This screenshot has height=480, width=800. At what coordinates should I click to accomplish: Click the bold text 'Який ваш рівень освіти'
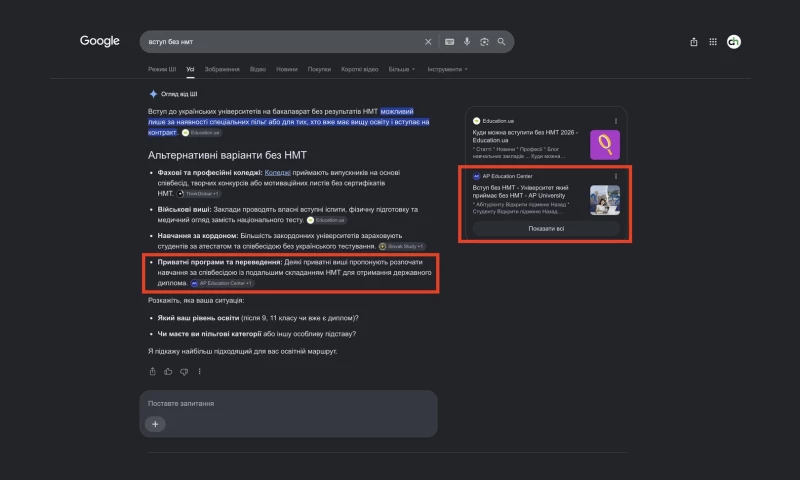[x=198, y=318]
